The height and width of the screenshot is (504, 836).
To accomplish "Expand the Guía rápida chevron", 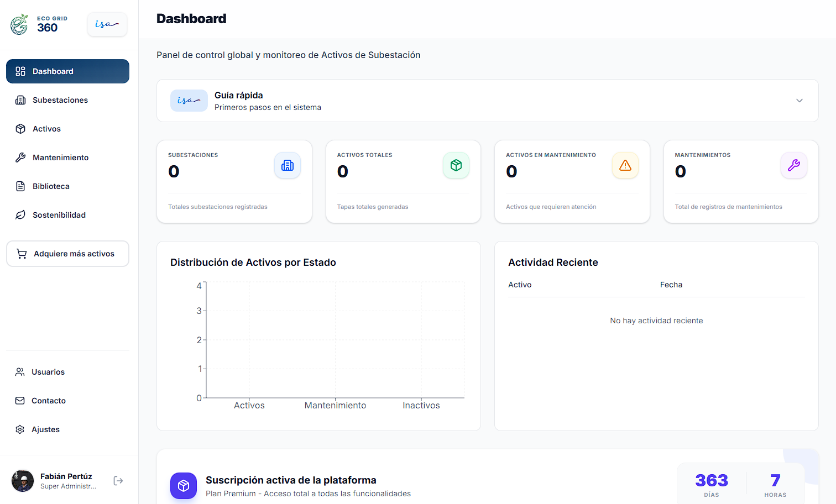I will tap(800, 101).
